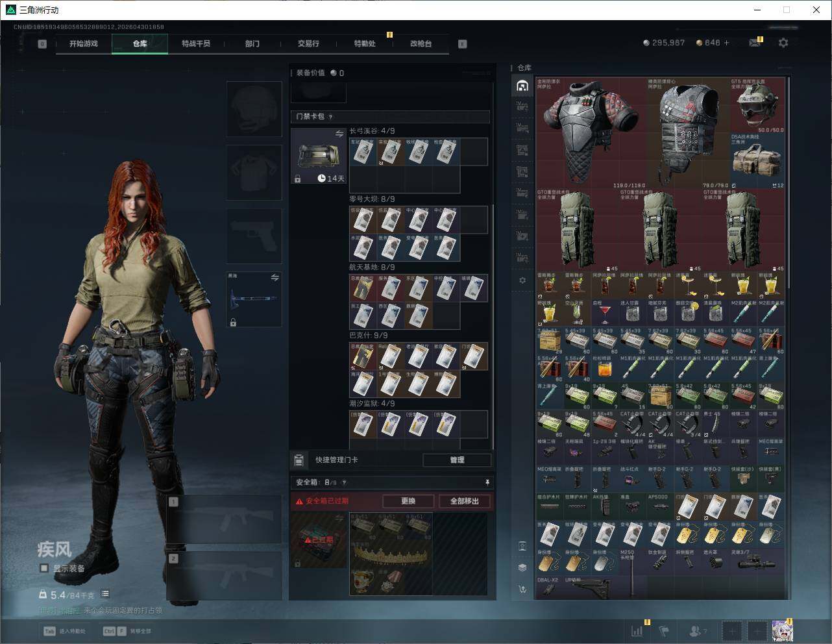Click the 安全箱 help question mark
Image resolution: width=832 pixels, height=644 pixels.
pos(344,482)
